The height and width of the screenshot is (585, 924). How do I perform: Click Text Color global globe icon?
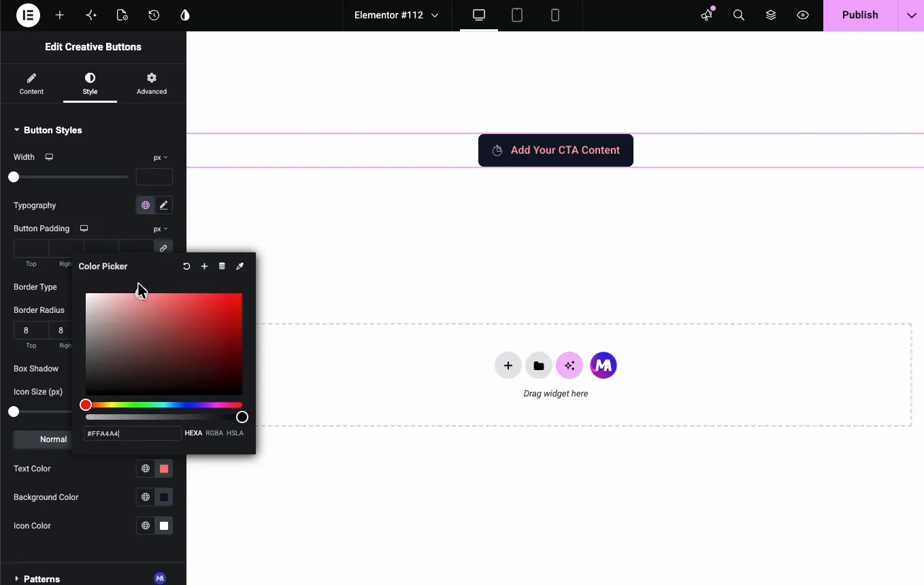click(146, 468)
